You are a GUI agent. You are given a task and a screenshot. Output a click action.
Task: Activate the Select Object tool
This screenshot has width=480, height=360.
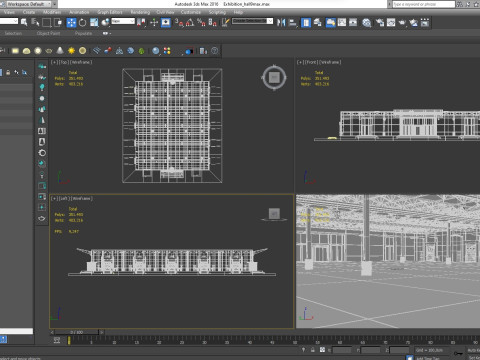click(x=24, y=22)
